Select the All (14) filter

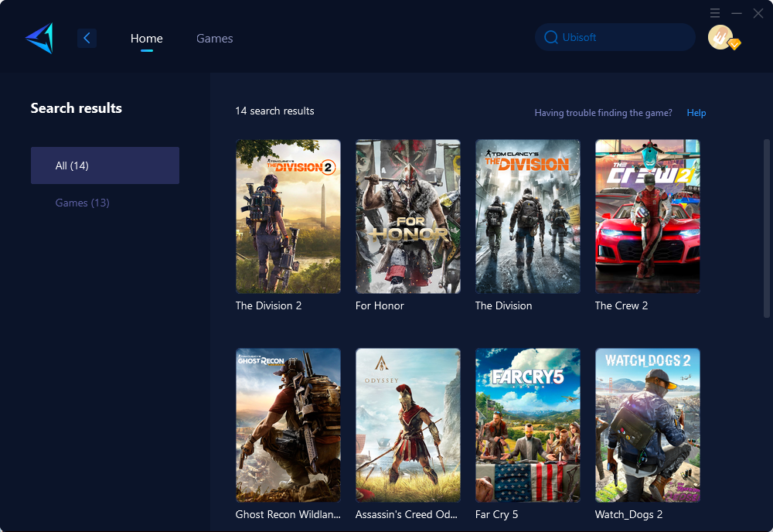pyautogui.click(x=105, y=165)
